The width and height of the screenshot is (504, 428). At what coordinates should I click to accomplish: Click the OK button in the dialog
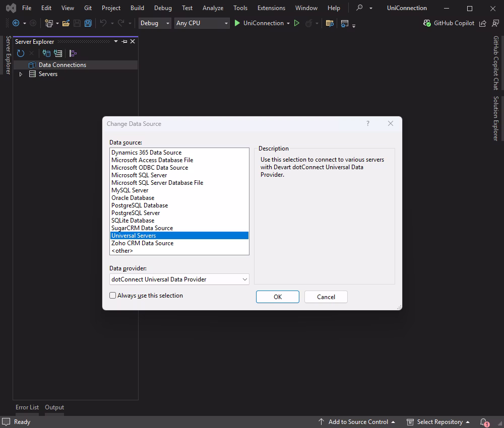[278, 297]
